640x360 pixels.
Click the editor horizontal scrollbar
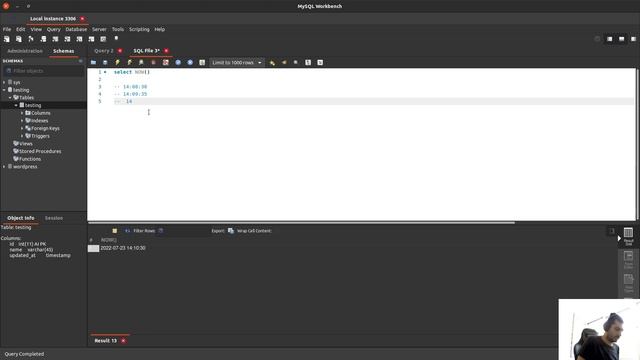coord(301,223)
